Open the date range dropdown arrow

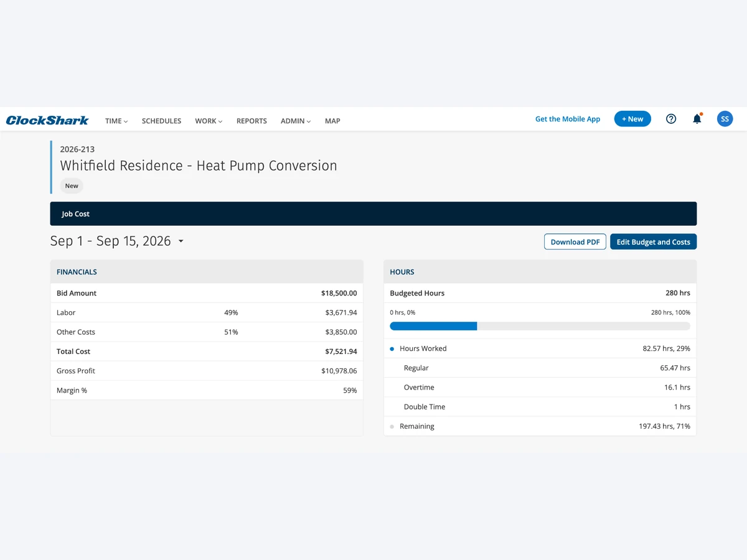181,241
